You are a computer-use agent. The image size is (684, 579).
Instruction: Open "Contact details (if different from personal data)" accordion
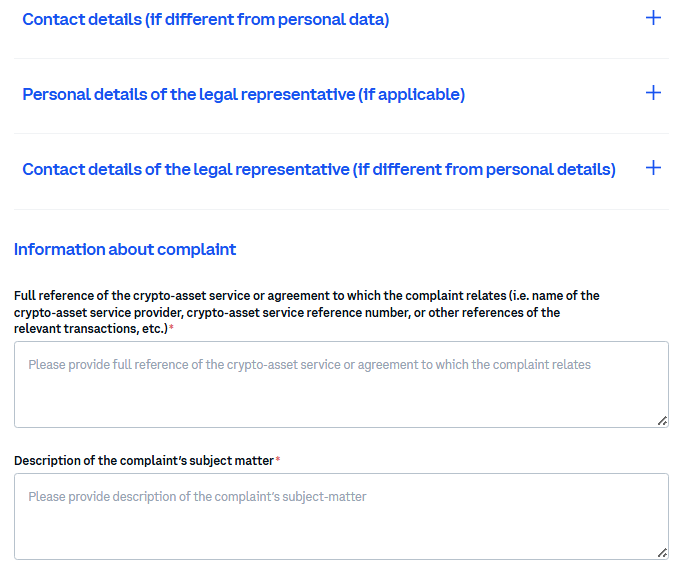click(205, 20)
